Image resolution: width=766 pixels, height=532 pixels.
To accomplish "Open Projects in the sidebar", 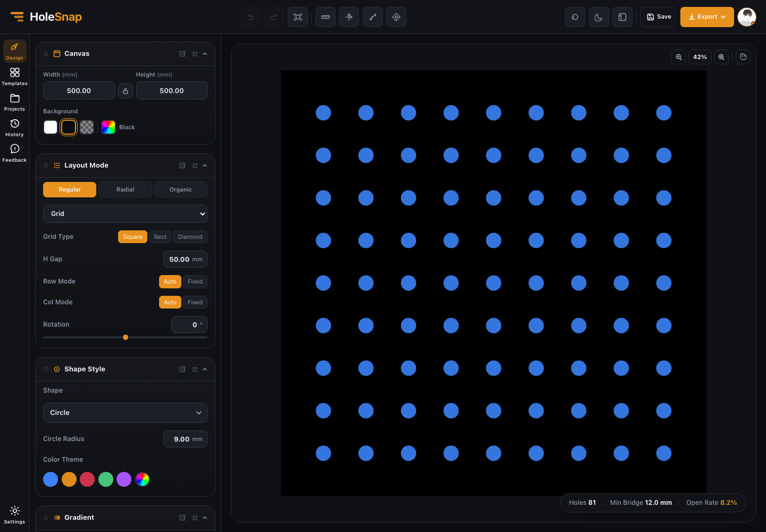I will (x=14, y=102).
